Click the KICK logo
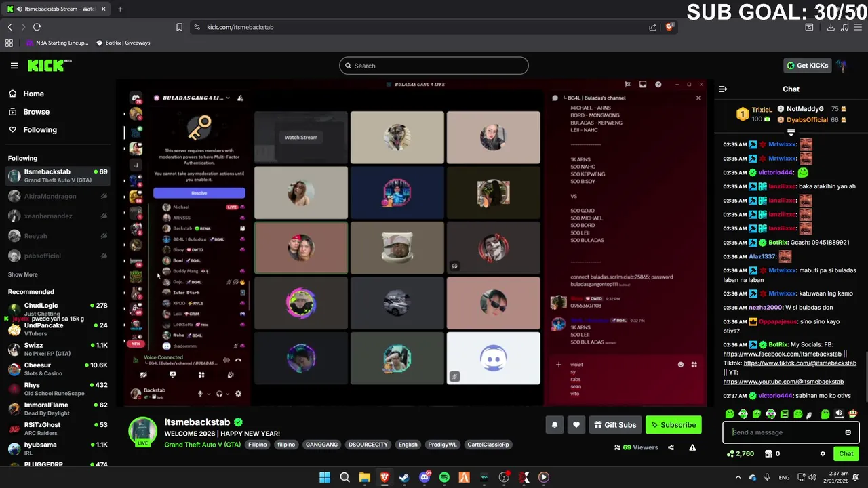 point(50,65)
